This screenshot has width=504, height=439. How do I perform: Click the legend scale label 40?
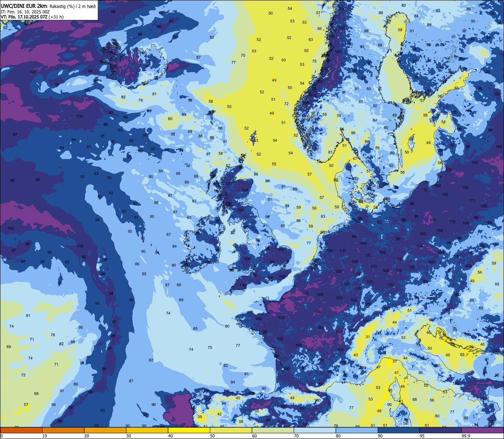click(170, 436)
